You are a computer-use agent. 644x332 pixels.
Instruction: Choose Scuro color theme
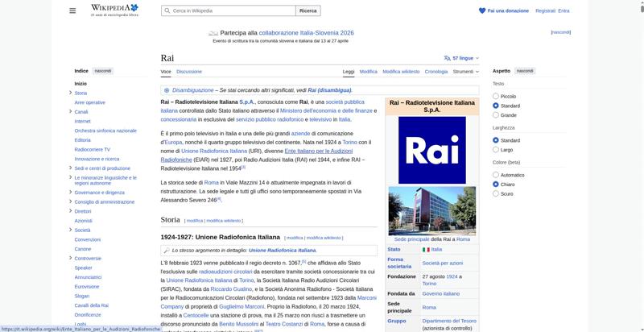496,194
